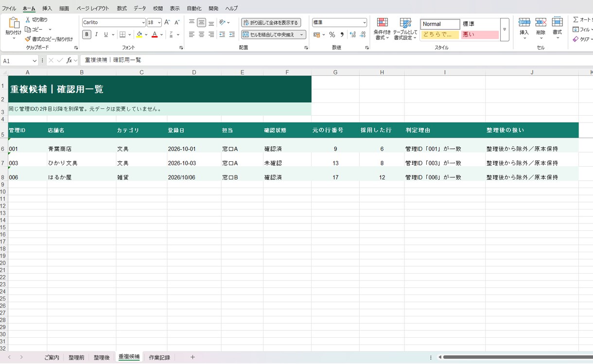Image resolution: width=593 pixels, height=364 pixels.
Task: Toggle underline formatting (U)
Action: tap(105, 35)
